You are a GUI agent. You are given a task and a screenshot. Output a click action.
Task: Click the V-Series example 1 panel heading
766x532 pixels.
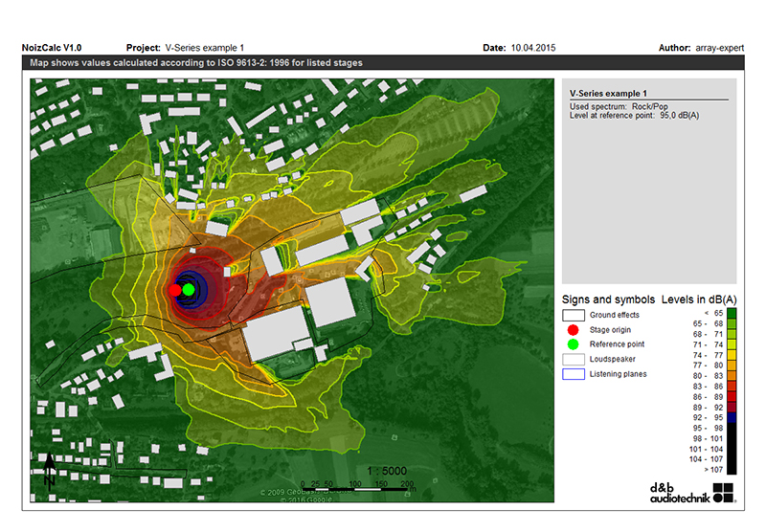(x=608, y=93)
